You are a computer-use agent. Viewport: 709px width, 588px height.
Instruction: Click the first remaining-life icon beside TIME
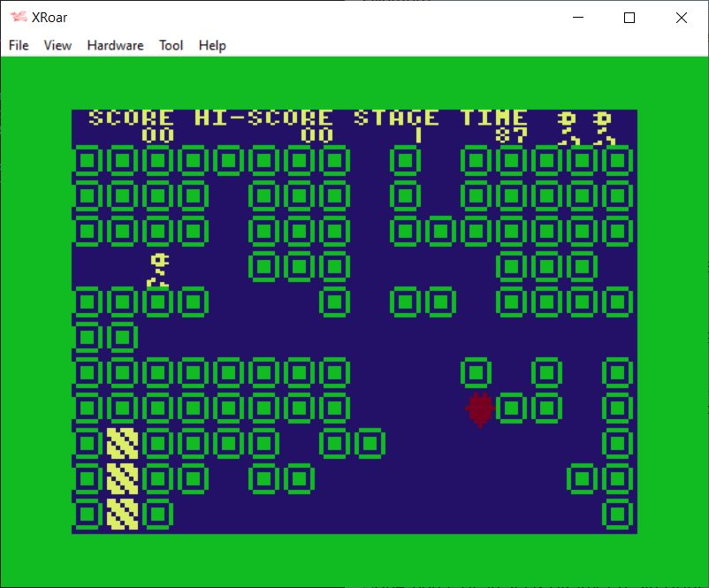point(568,127)
